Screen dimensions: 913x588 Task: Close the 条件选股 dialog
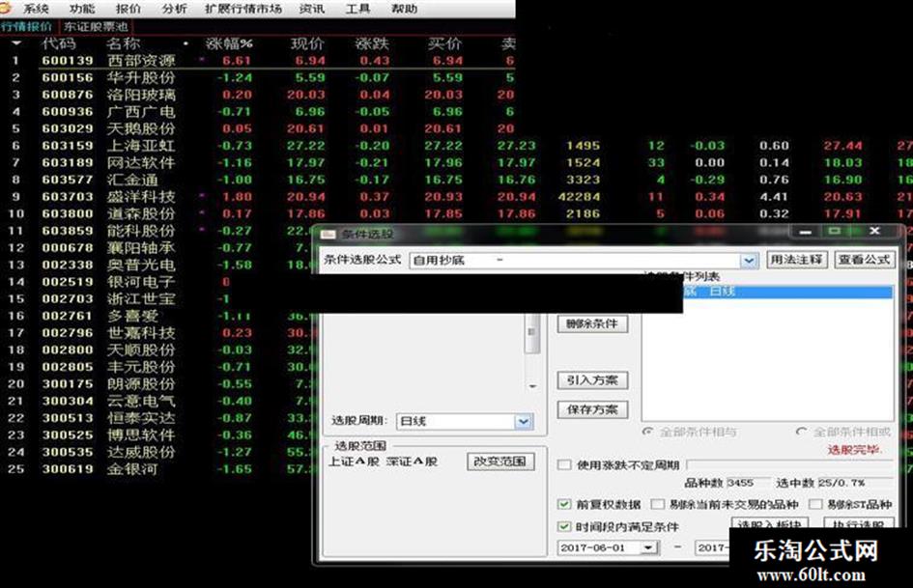pyautogui.click(x=874, y=231)
